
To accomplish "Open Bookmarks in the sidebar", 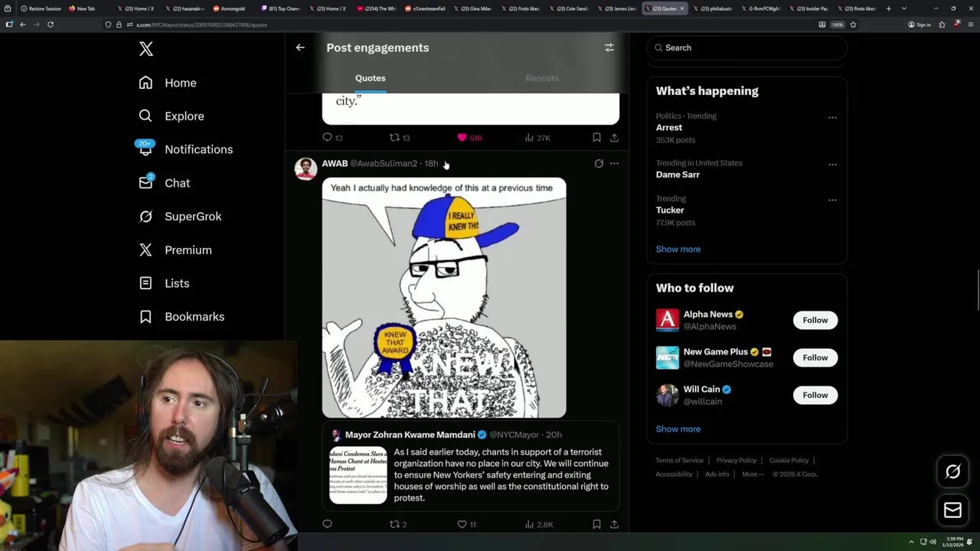I will 181,317.
